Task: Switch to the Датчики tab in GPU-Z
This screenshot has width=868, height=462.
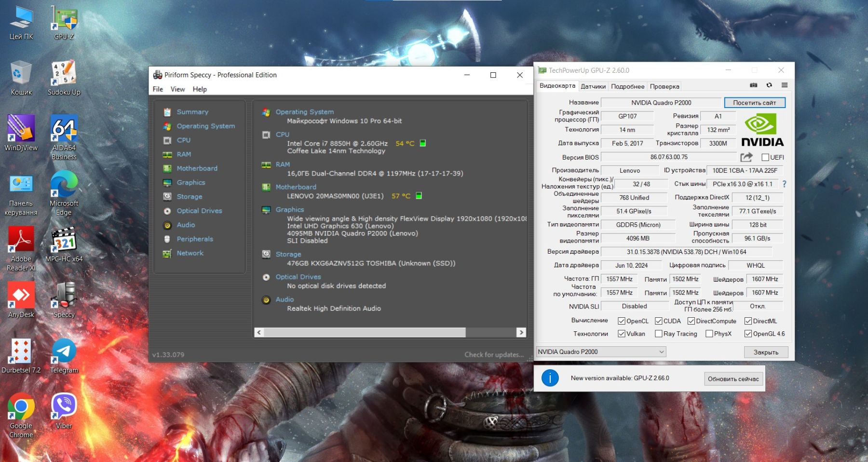Action: point(593,86)
